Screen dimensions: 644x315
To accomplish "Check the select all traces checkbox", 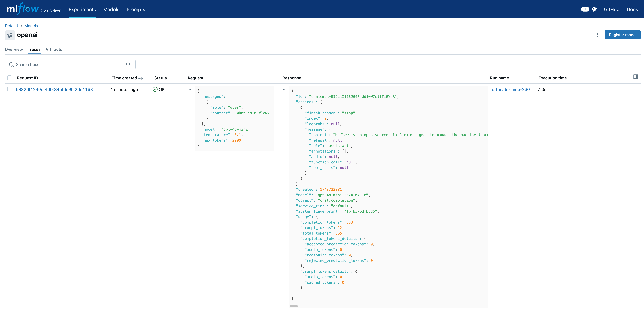I will (10, 78).
